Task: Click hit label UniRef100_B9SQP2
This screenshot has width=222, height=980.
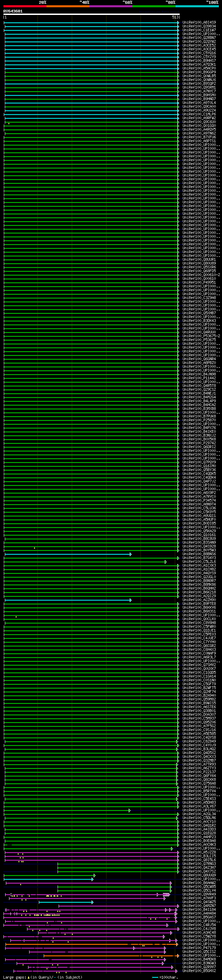Action: coord(199,84)
